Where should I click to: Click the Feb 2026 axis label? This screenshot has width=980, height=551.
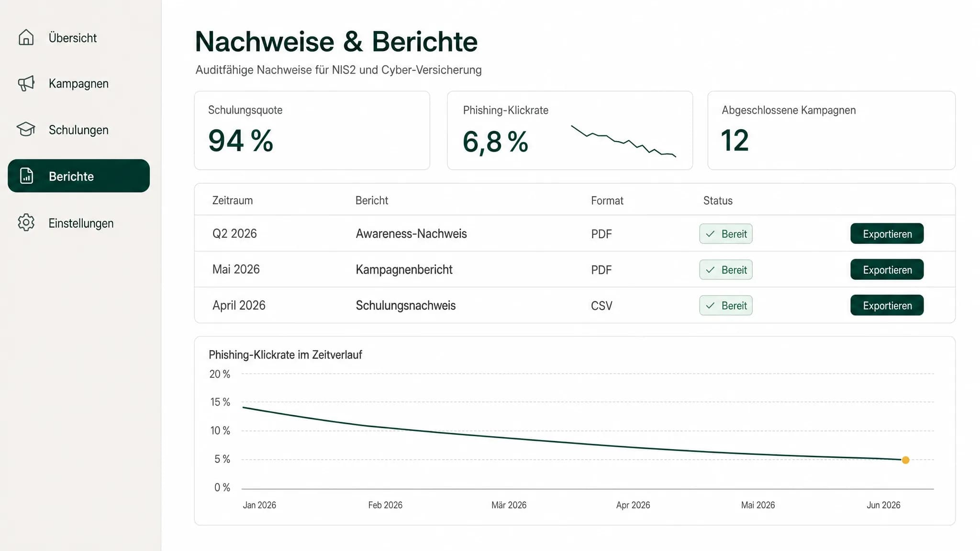click(385, 505)
